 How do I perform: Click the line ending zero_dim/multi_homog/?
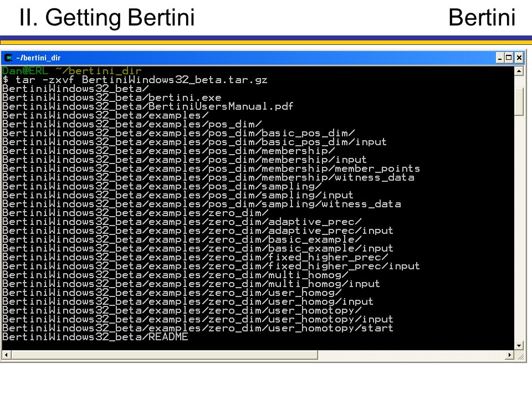(175, 274)
